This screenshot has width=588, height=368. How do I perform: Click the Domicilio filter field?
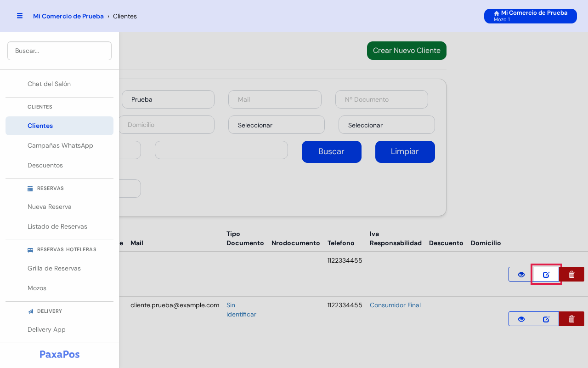(166, 125)
